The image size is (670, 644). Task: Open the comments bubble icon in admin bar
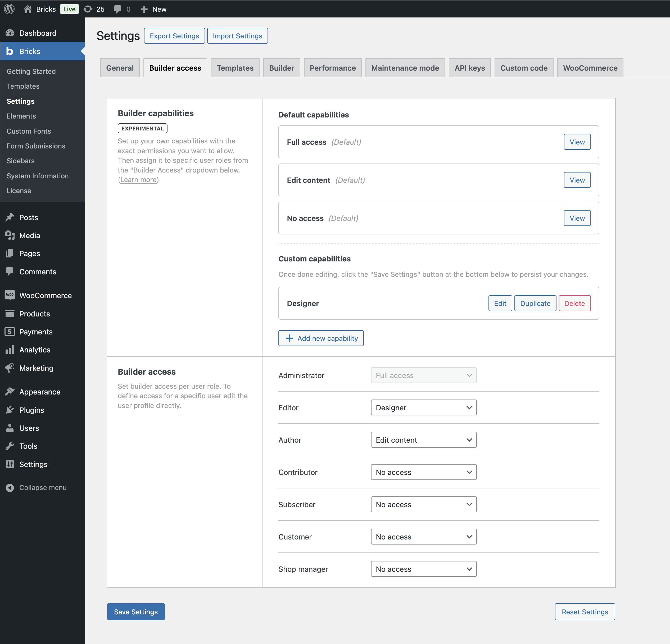117,9
